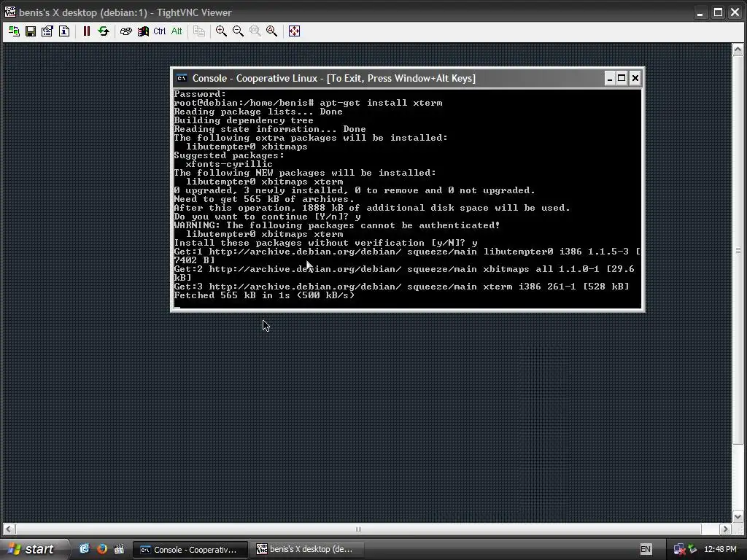Click the 'Fetched 565 kB in 1s' line
The image size is (747, 560).
[x=264, y=295]
